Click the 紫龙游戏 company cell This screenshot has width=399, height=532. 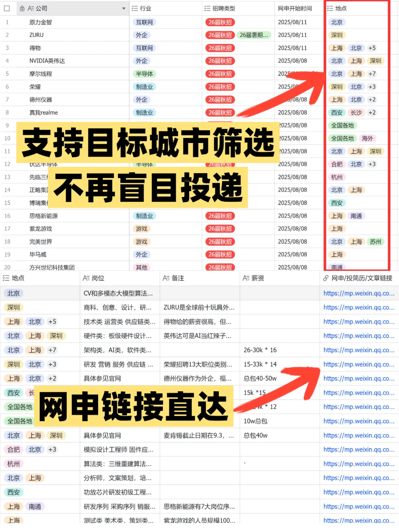41,229
